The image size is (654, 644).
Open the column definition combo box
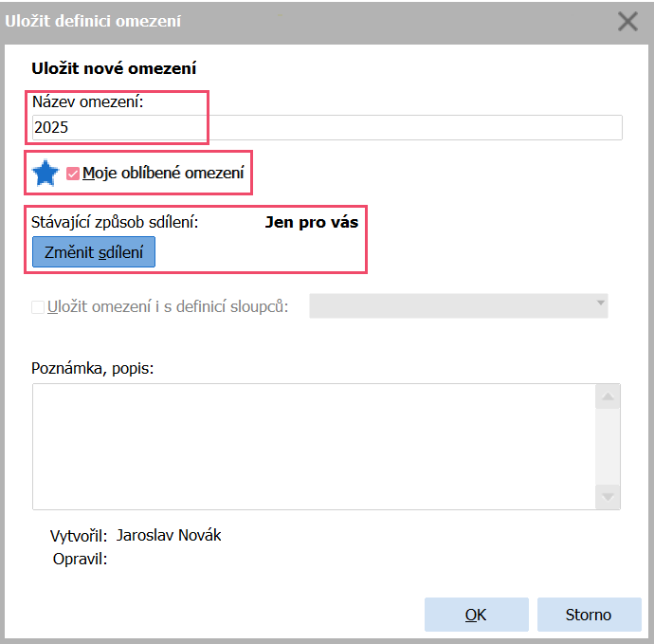click(x=450, y=305)
